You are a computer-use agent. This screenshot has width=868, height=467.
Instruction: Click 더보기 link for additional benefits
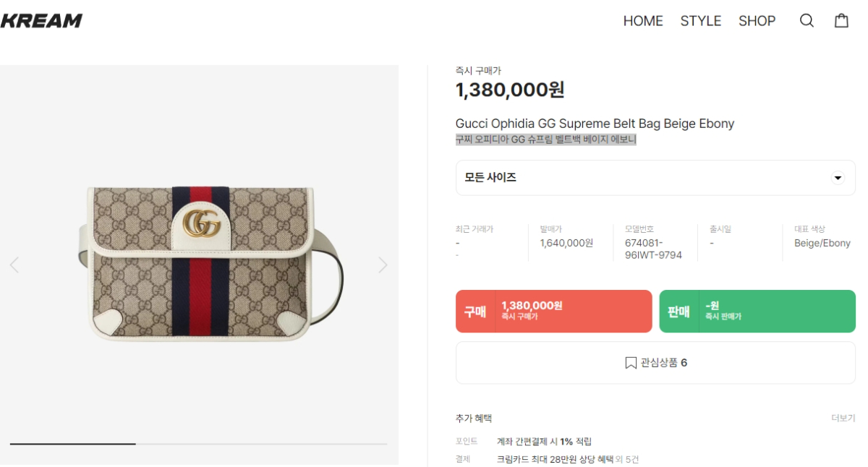tap(843, 418)
